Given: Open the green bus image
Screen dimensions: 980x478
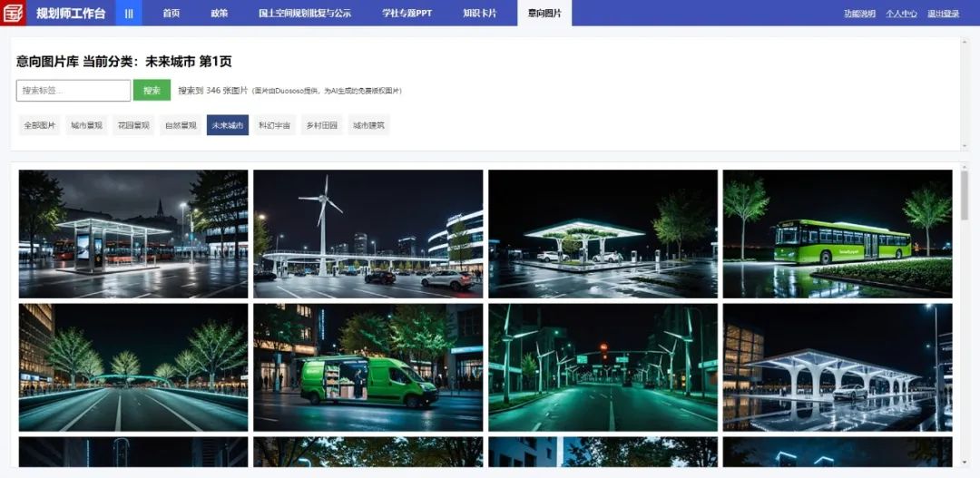Looking at the screenshot, I should tap(838, 234).
